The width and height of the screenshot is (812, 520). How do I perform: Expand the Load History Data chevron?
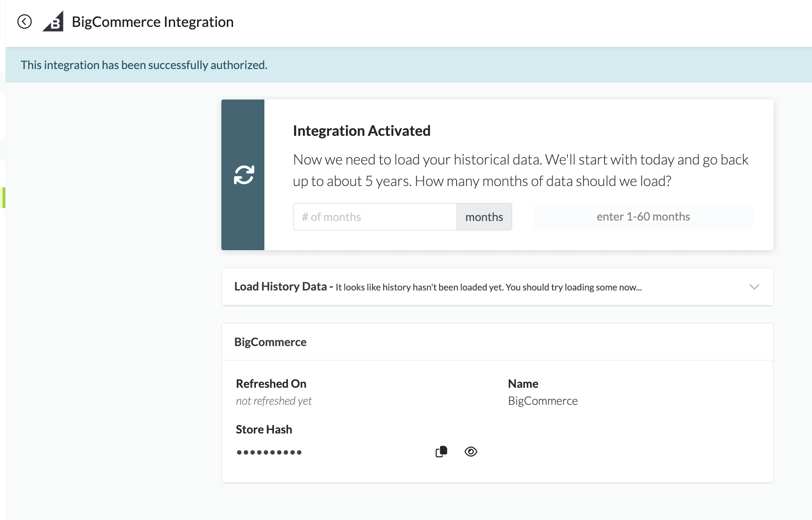click(x=754, y=287)
